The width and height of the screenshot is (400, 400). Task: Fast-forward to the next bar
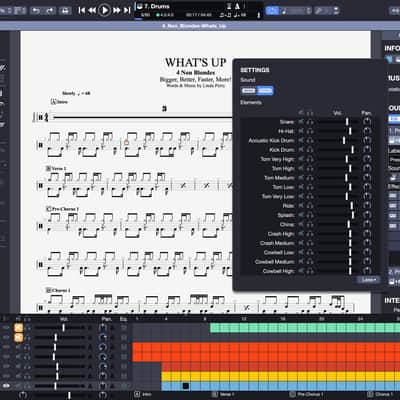pos(116,10)
